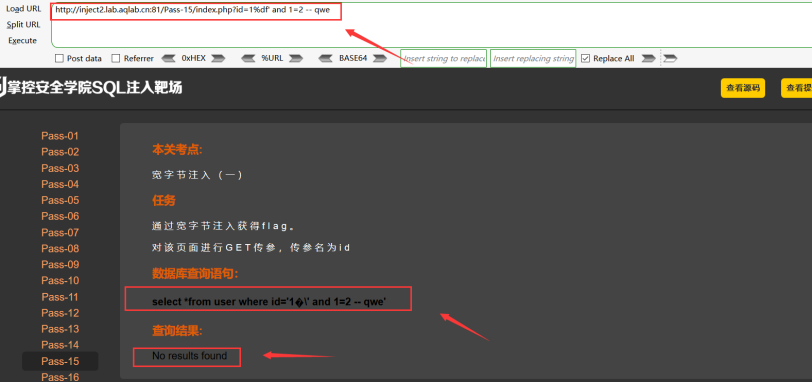Select Pass-16 from the sidebar list
Screen dimensions: 812x382
pyautogui.click(x=60, y=377)
